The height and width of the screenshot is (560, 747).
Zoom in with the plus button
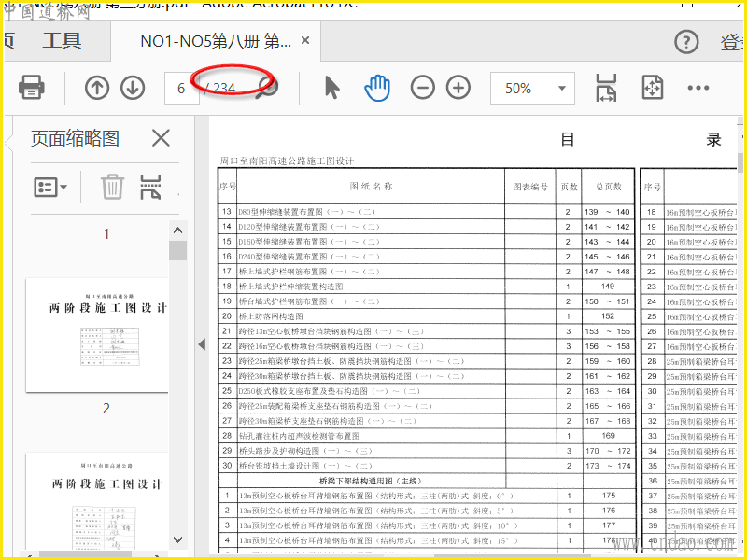458,88
